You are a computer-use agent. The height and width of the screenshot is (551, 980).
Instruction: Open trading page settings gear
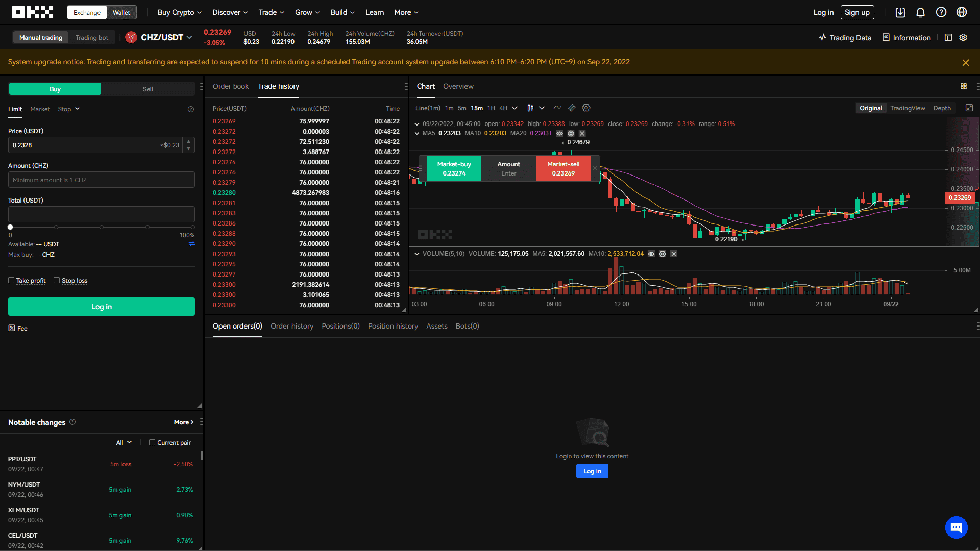click(963, 37)
